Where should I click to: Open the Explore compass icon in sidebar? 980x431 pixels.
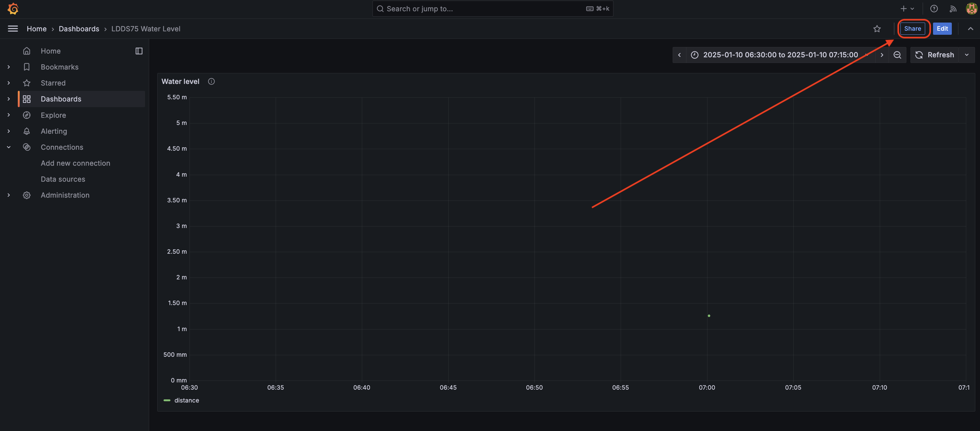click(26, 115)
